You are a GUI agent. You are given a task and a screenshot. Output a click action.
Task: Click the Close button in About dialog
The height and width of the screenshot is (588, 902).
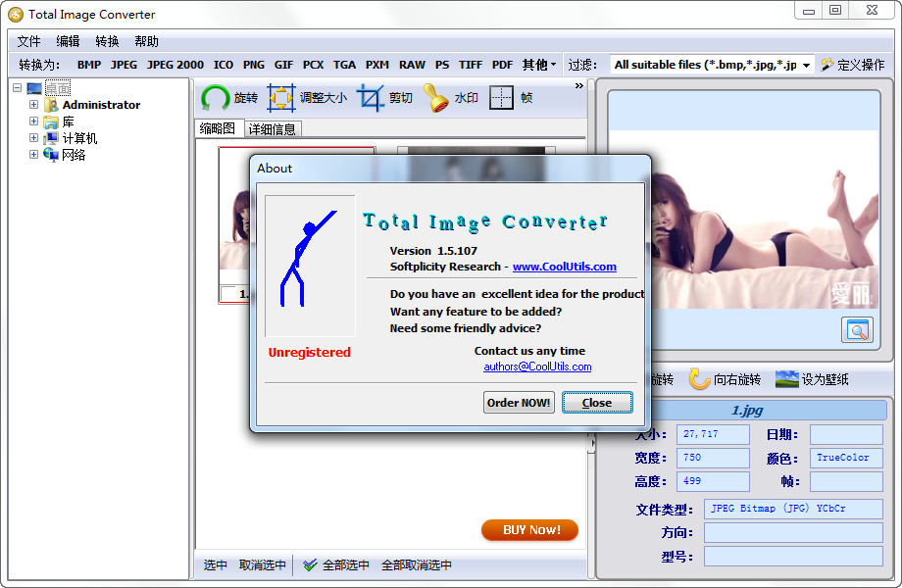(x=597, y=403)
